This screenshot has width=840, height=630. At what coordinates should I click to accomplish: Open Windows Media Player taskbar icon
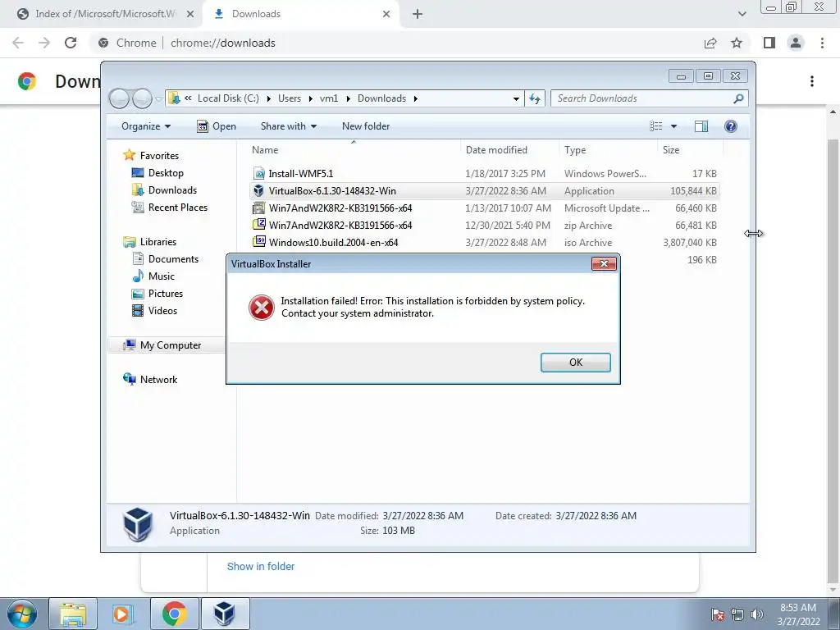(x=123, y=614)
